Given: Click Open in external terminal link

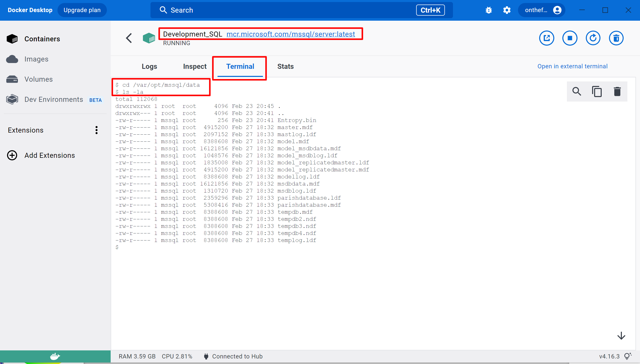Looking at the screenshot, I should click(572, 66).
